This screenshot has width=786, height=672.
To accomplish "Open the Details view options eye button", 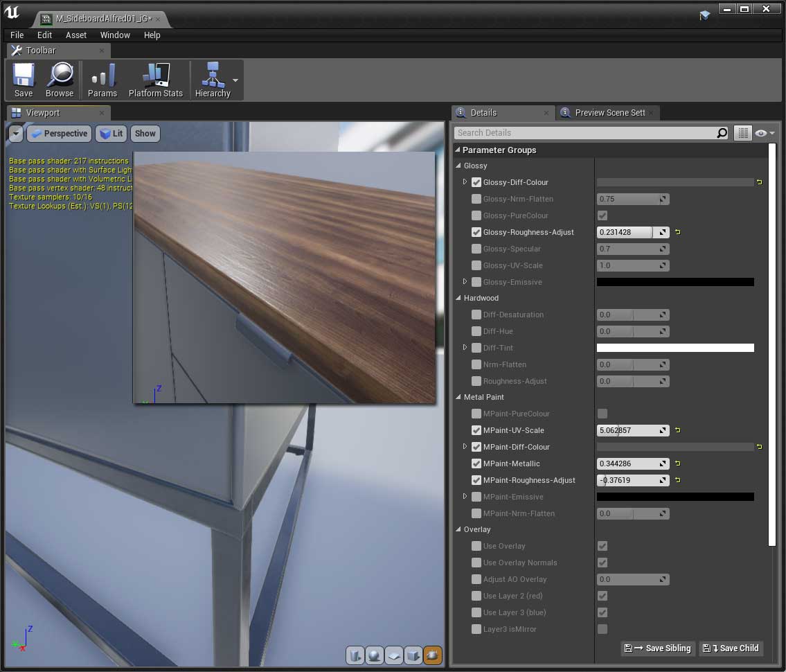I will coord(765,133).
